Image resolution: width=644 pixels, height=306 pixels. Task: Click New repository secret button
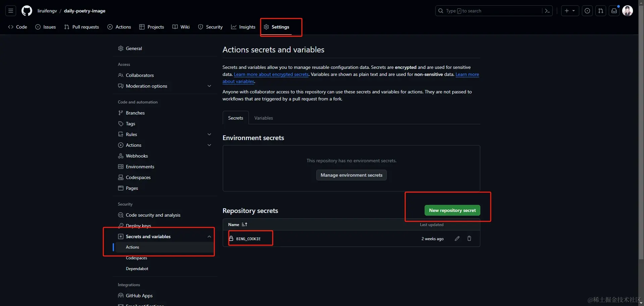pyautogui.click(x=452, y=210)
